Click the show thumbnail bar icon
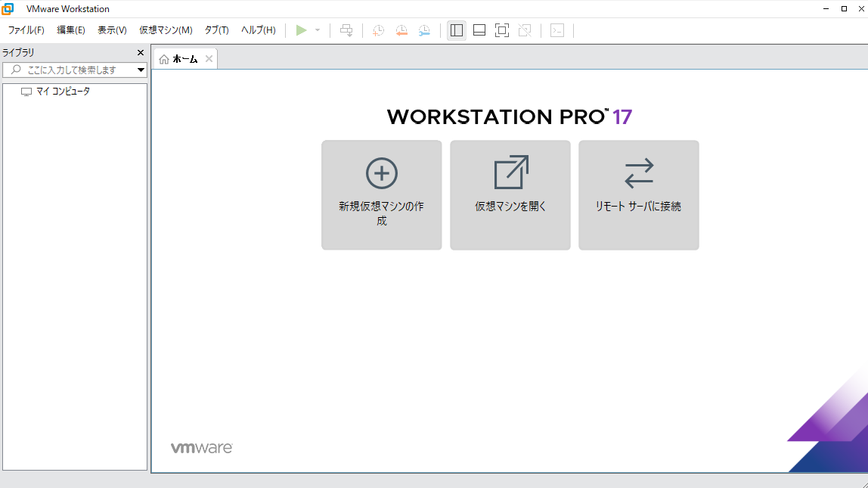The image size is (868, 488). click(x=479, y=30)
